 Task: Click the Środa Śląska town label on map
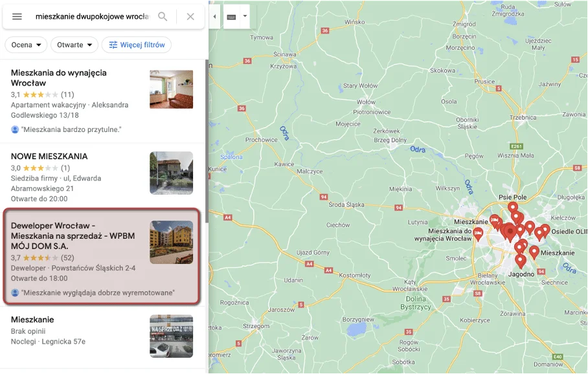(346, 205)
